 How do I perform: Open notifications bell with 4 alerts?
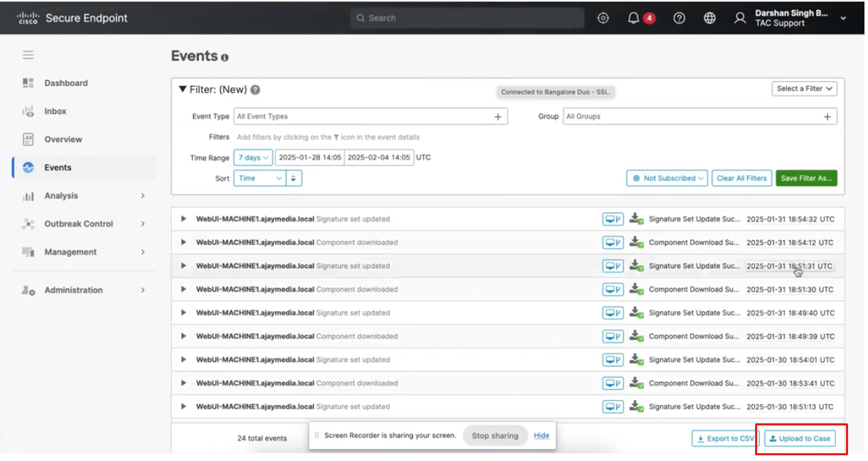pyautogui.click(x=634, y=18)
